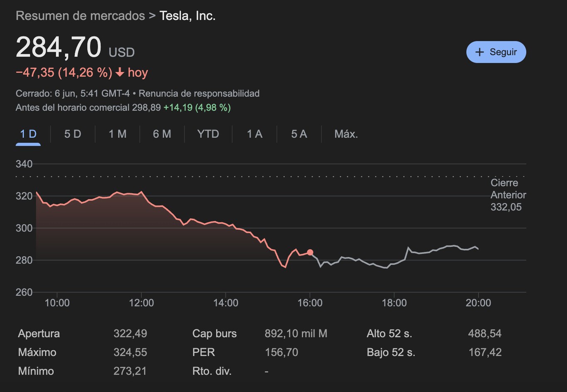Switch chart to 1 A range
The width and height of the screenshot is (567, 392).
coord(254,134)
